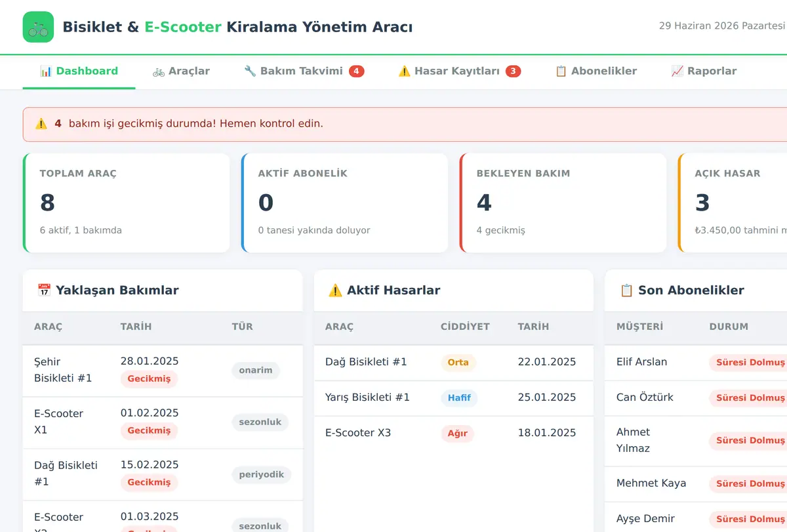Click the TARİH column header in Aktif Hasarlar
The width and height of the screenshot is (787, 532).
click(534, 327)
